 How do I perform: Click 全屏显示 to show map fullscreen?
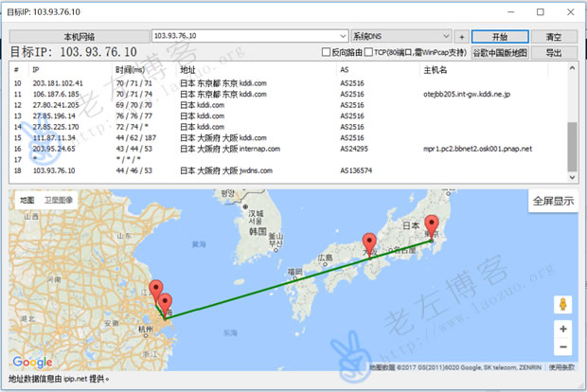pos(553,201)
